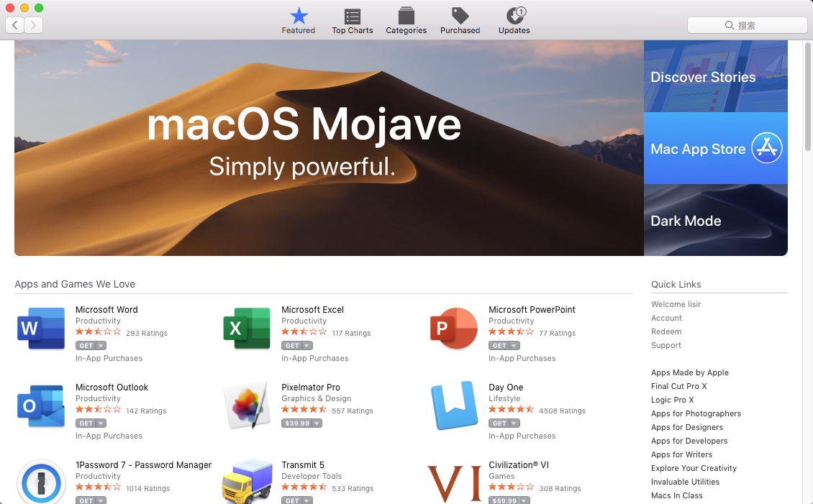The image size is (813, 504).
Task: Switch to Categories tab label
Action: pyautogui.click(x=406, y=31)
